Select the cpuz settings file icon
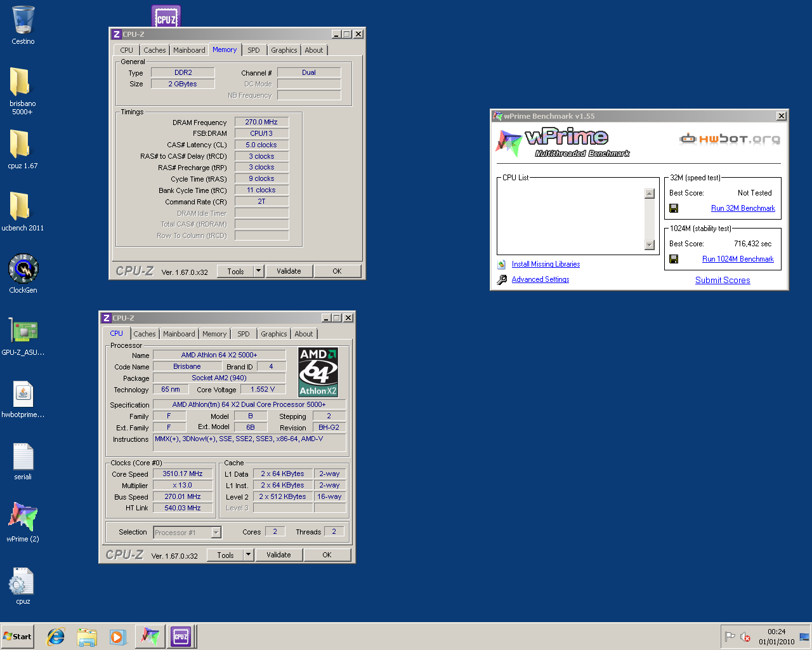 pyautogui.click(x=21, y=581)
